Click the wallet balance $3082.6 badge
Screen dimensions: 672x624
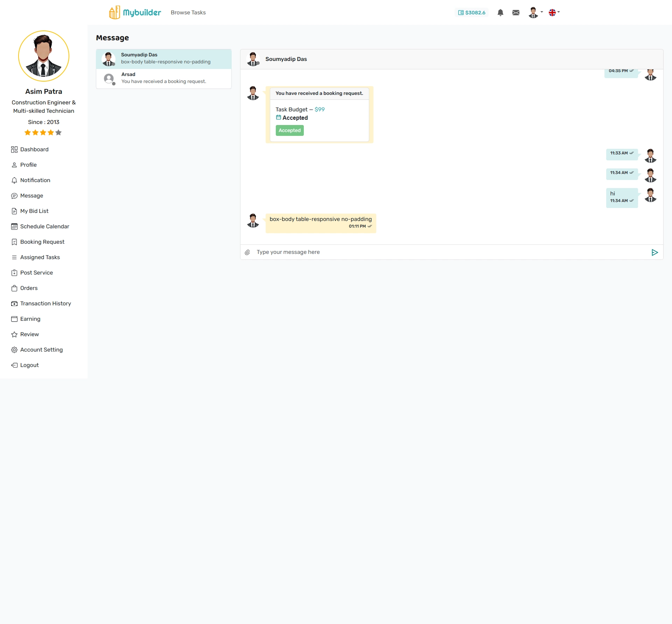point(471,13)
